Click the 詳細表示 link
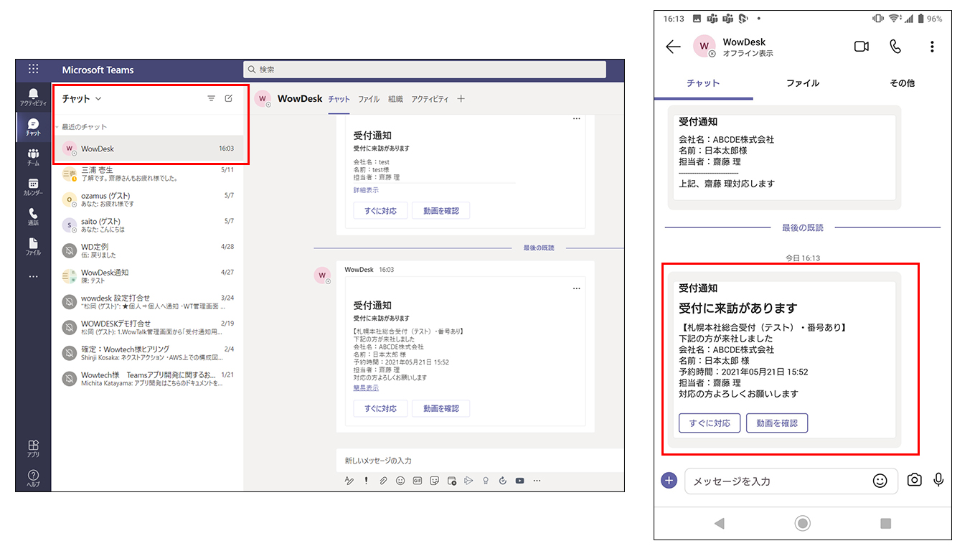 click(366, 190)
